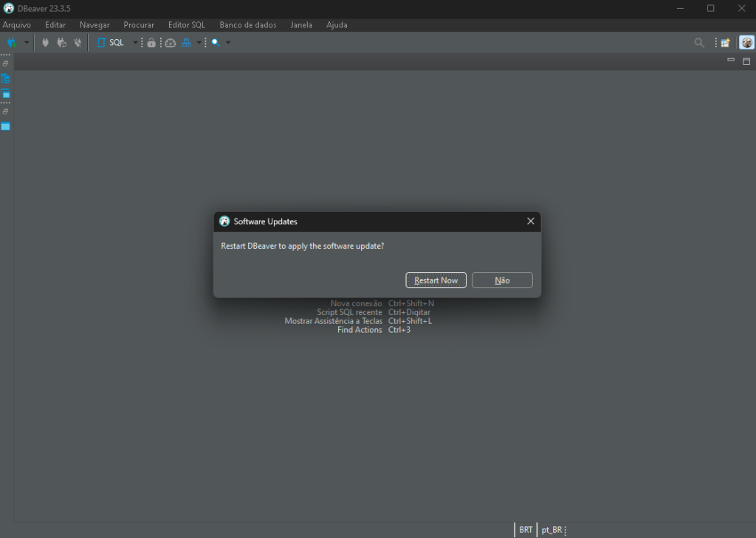Viewport: 756px width, 538px height.
Task: Open the Arquivo menu
Action: point(17,25)
